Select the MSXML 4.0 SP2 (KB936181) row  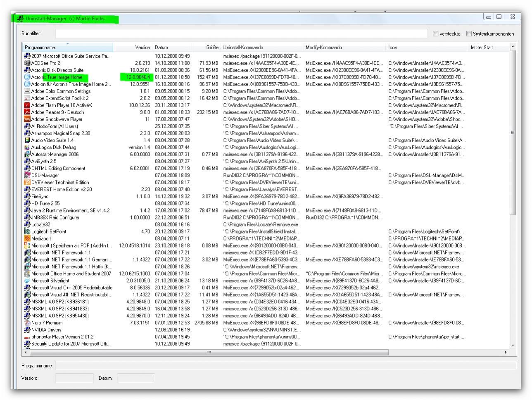tap(266, 302)
